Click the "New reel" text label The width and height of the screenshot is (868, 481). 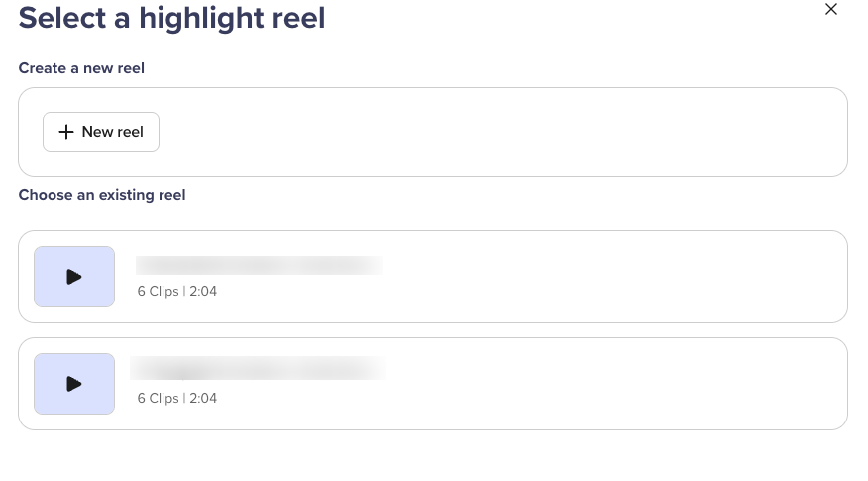pyautogui.click(x=112, y=132)
